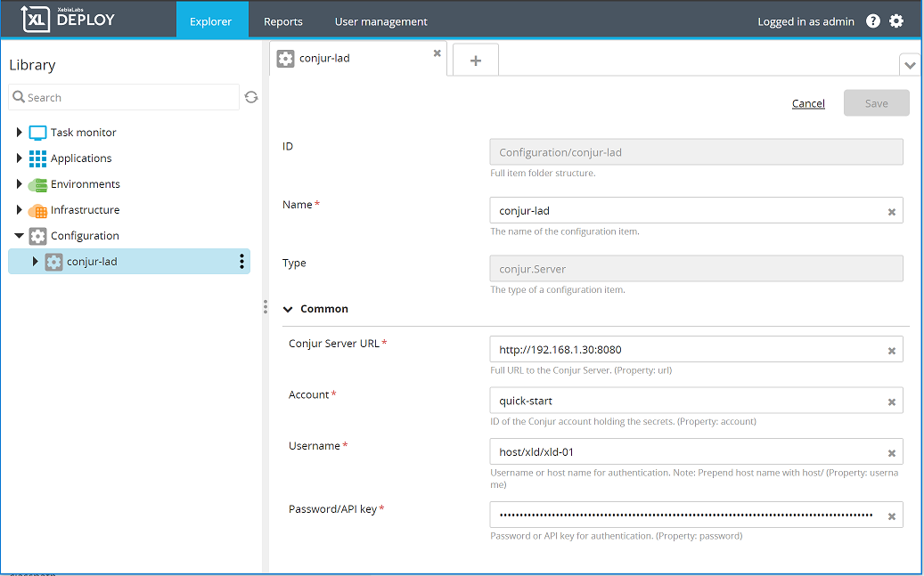
Task: Click the Name input field
Action: (696, 210)
